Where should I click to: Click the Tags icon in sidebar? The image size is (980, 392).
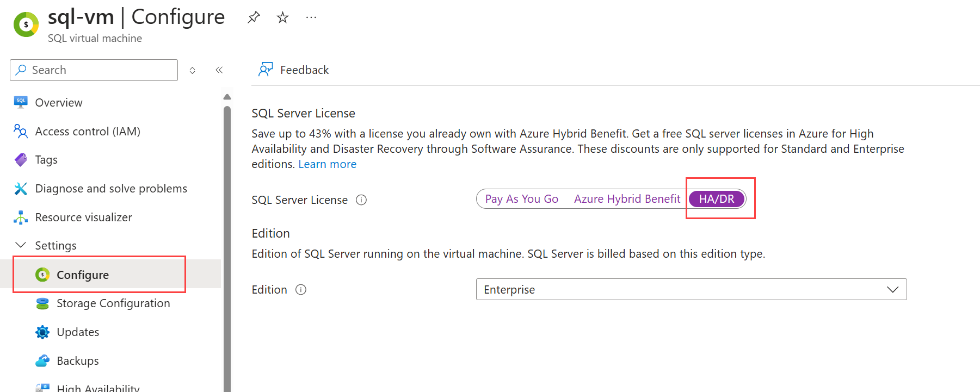20,159
